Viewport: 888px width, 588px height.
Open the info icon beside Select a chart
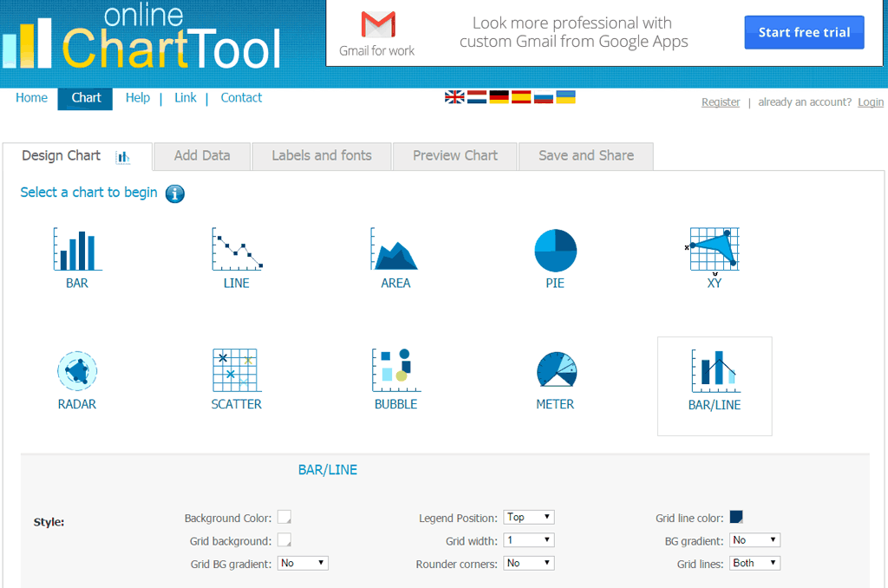174,193
